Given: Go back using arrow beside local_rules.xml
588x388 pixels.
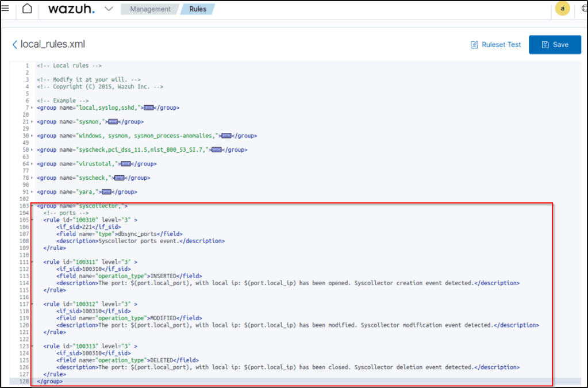Looking at the screenshot, I should coord(15,44).
